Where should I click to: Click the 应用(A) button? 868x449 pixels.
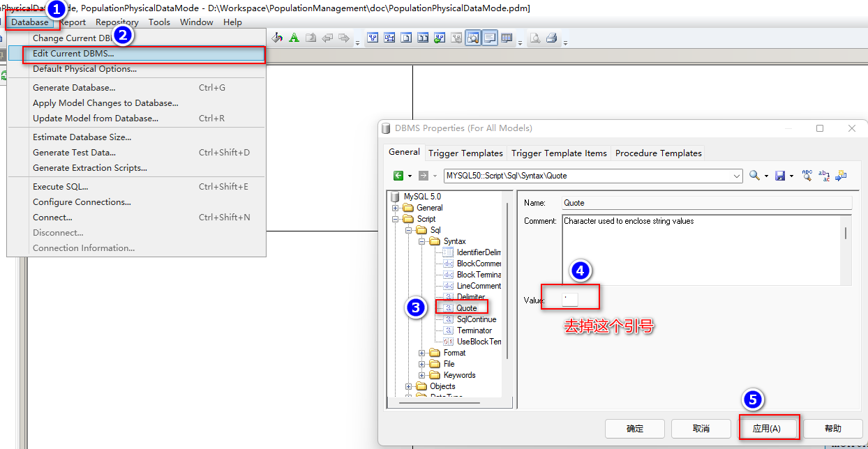coord(768,429)
